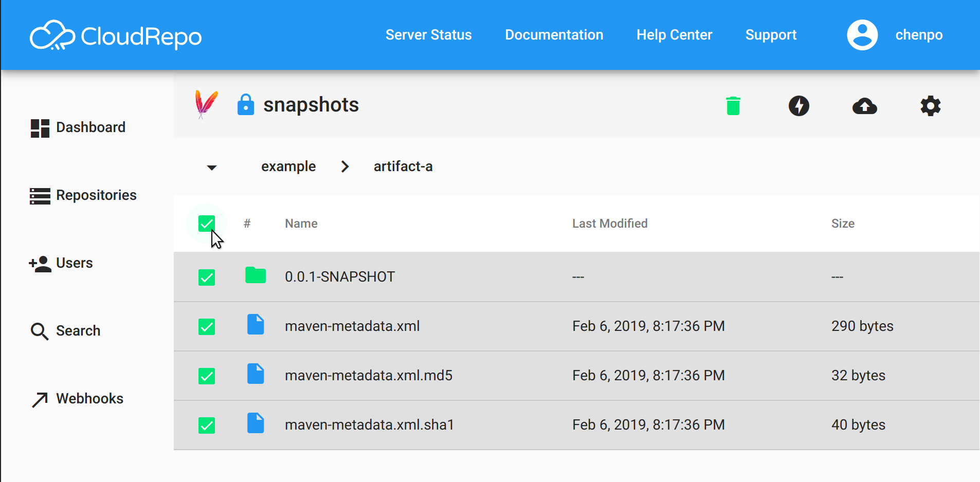Open the 0.0.1-SNAPSHOT folder
The image size is (980, 482).
tap(340, 276)
